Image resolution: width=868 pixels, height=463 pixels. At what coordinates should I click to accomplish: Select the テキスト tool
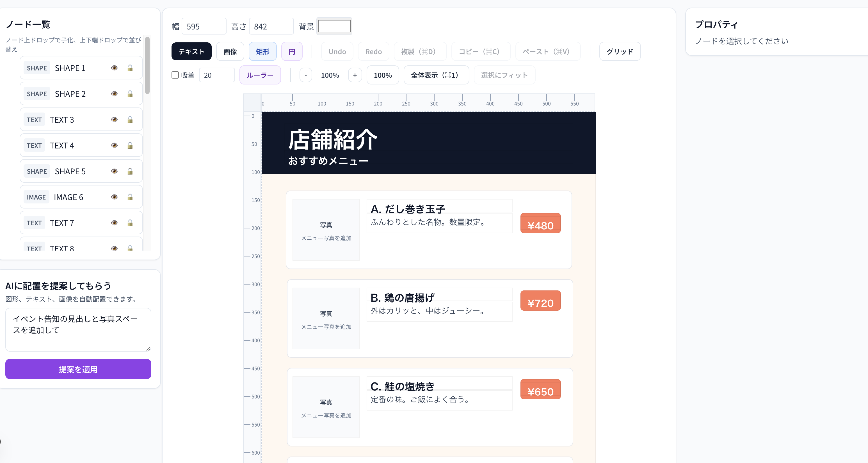tap(191, 52)
